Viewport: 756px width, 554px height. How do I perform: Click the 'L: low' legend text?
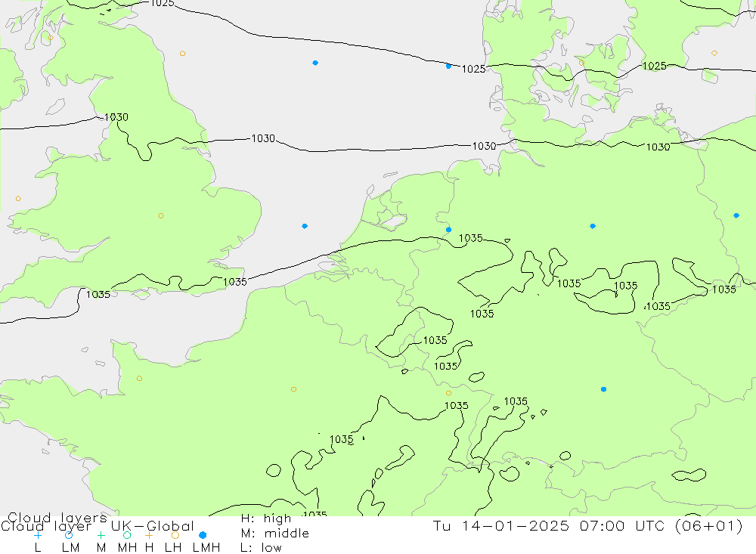pyautogui.click(x=261, y=548)
